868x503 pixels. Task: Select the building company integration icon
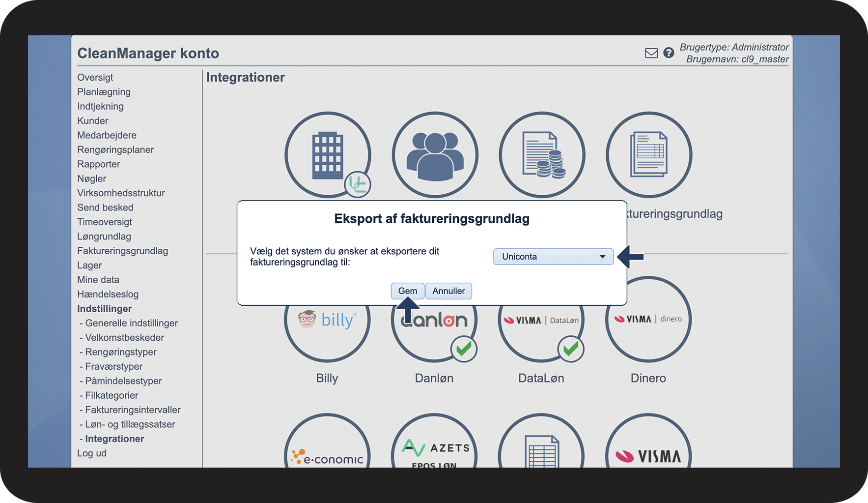(x=328, y=154)
